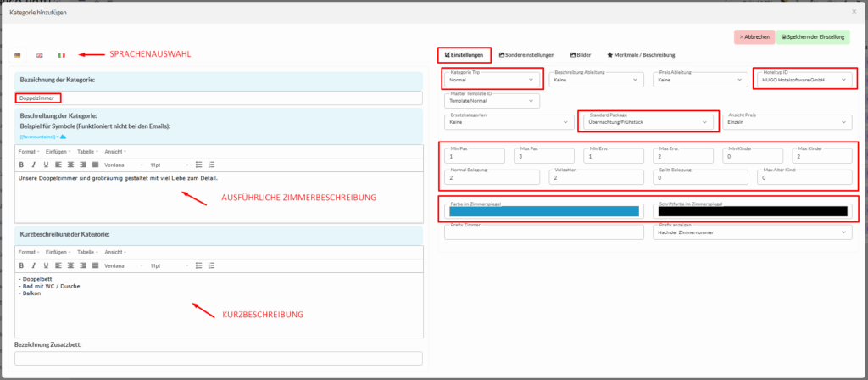Image resolution: width=868 pixels, height=380 pixels.
Task: Expand the Standard Package dropdown
Action: tap(648, 121)
